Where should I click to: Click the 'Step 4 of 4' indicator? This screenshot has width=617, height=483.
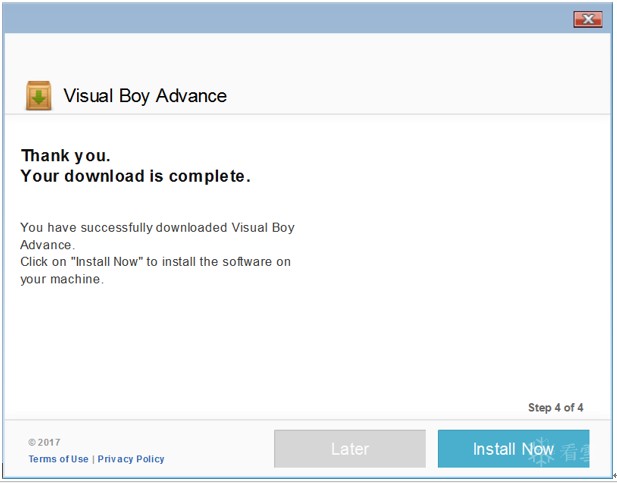[x=556, y=407]
